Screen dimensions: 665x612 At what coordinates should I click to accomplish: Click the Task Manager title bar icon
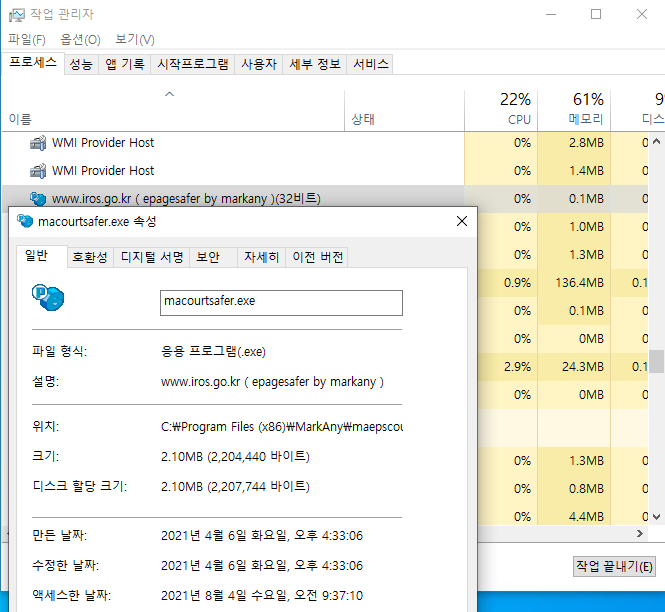(17, 15)
